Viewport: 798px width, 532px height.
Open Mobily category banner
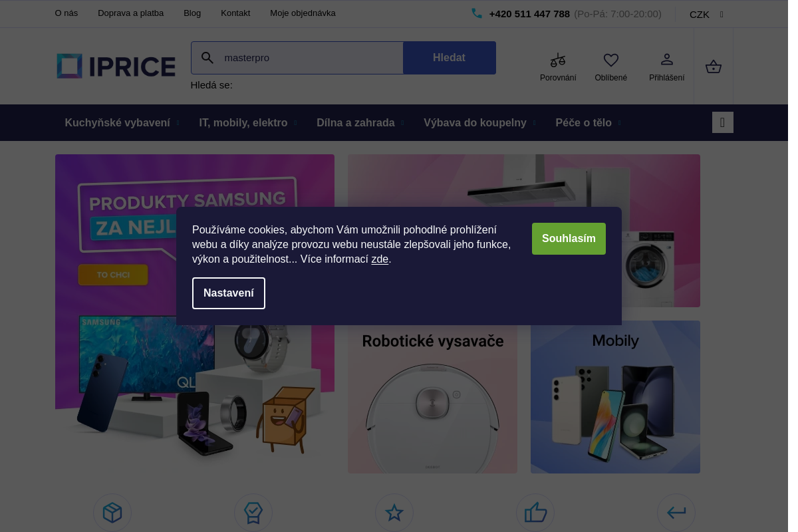[615, 397]
